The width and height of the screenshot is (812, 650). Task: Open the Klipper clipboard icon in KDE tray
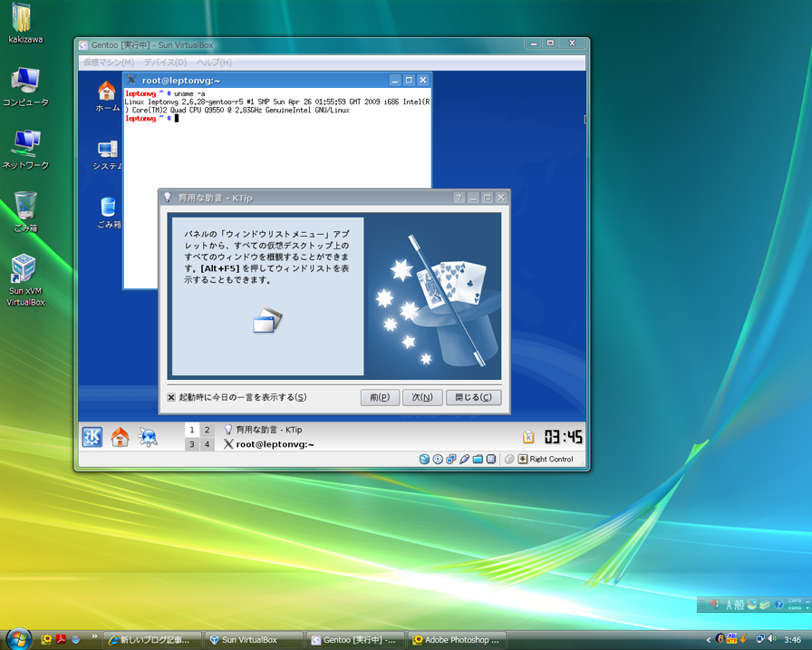pos(528,437)
